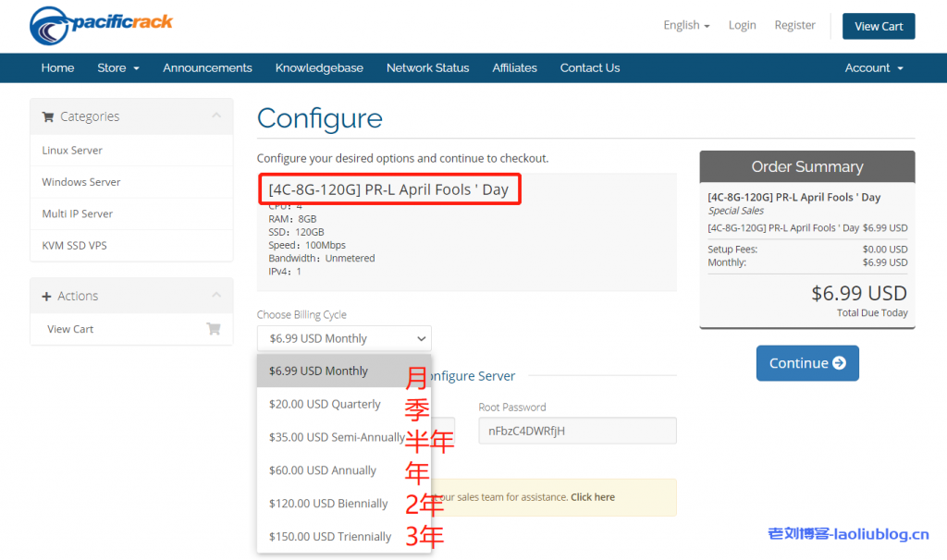Go to Network Status page

(x=427, y=67)
